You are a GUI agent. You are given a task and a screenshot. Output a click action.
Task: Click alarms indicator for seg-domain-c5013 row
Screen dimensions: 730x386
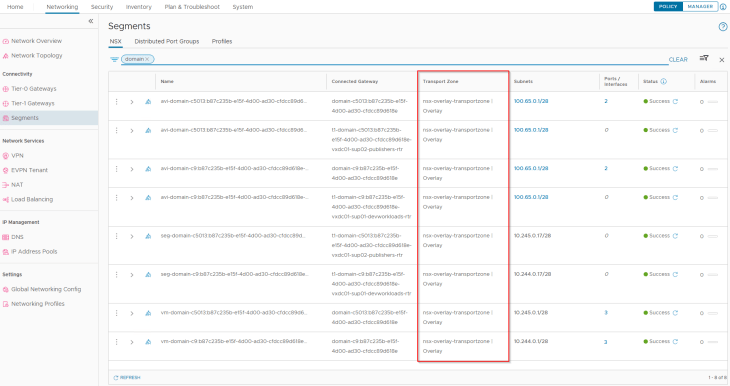[x=709, y=236]
